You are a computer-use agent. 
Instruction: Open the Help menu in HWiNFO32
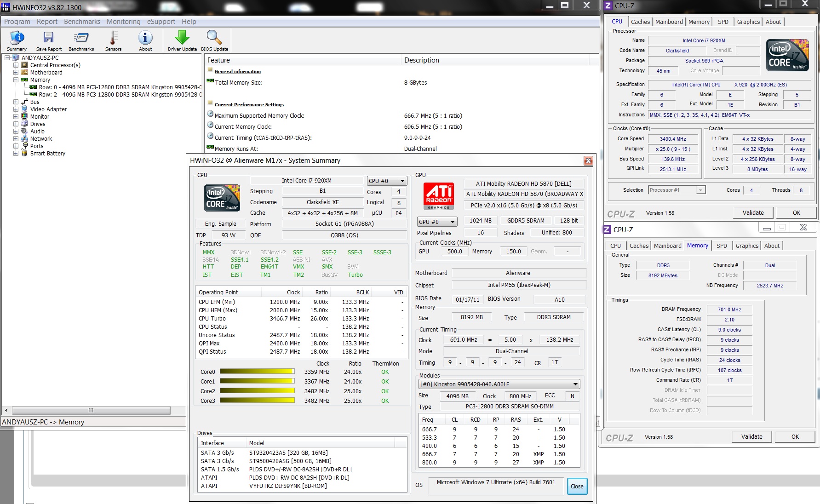coord(189,22)
